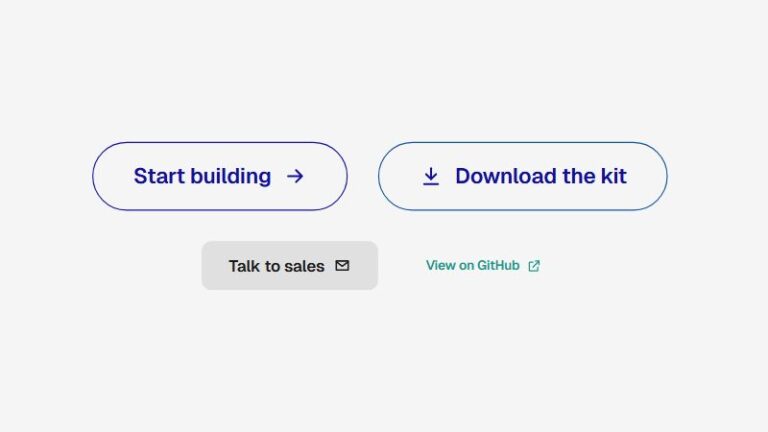Hit the arrow at the end of Start building
The height and width of the screenshot is (432, 768).
[295, 176]
